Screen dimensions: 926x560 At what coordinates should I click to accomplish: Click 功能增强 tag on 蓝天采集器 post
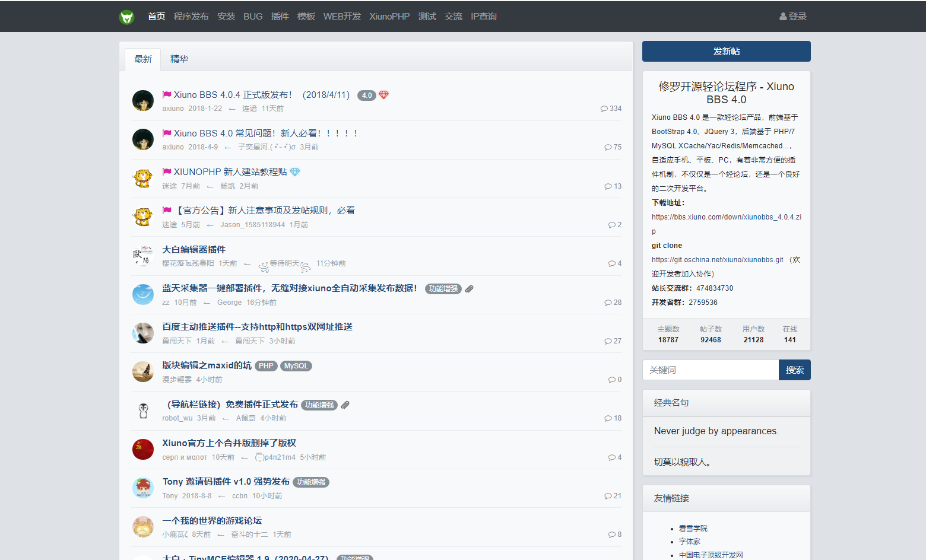point(443,289)
